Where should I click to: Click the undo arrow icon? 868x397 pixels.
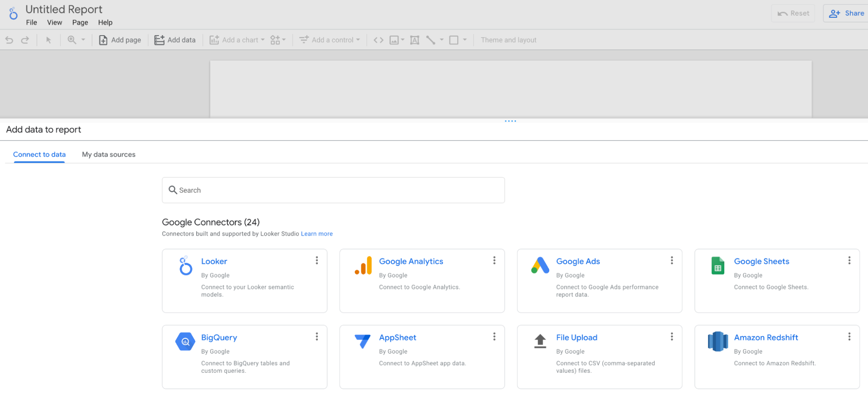(9, 40)
